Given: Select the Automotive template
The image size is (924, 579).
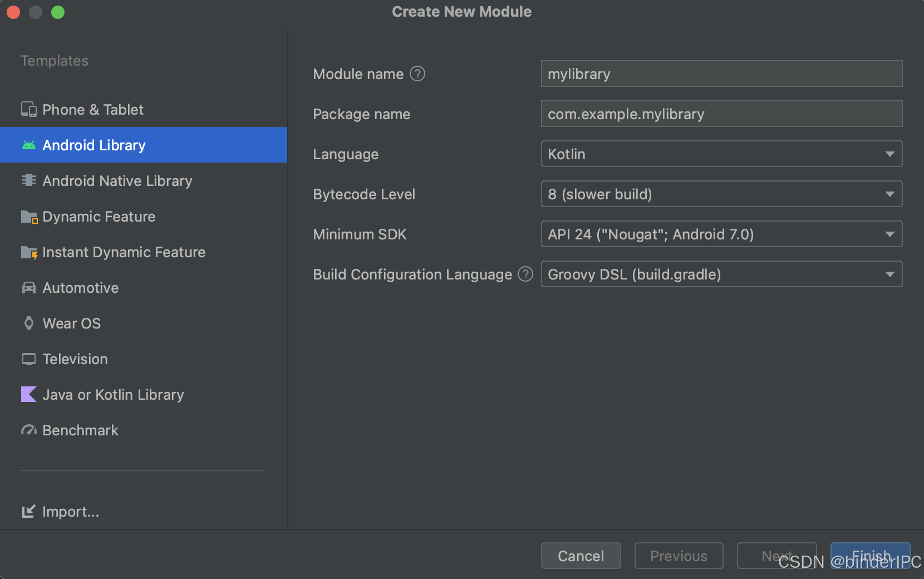Looking at the screenshot, I should [144, 287].
